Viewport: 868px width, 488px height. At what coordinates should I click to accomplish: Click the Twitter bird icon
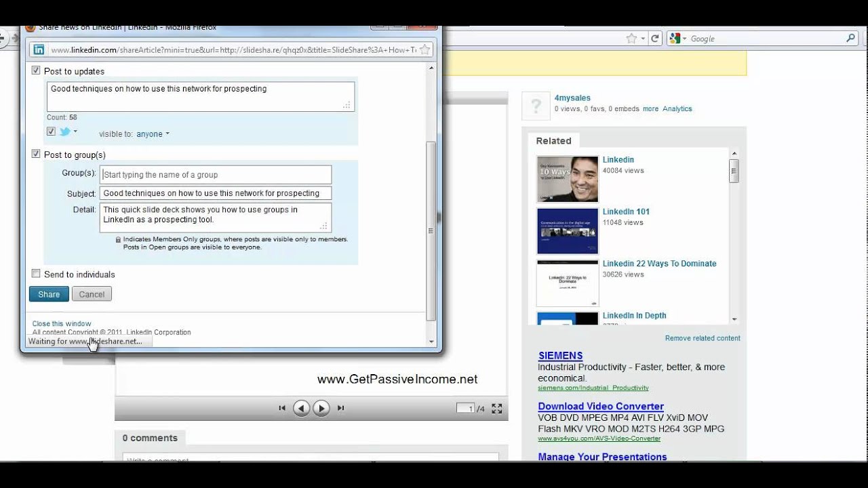click(x=65, y=131)
